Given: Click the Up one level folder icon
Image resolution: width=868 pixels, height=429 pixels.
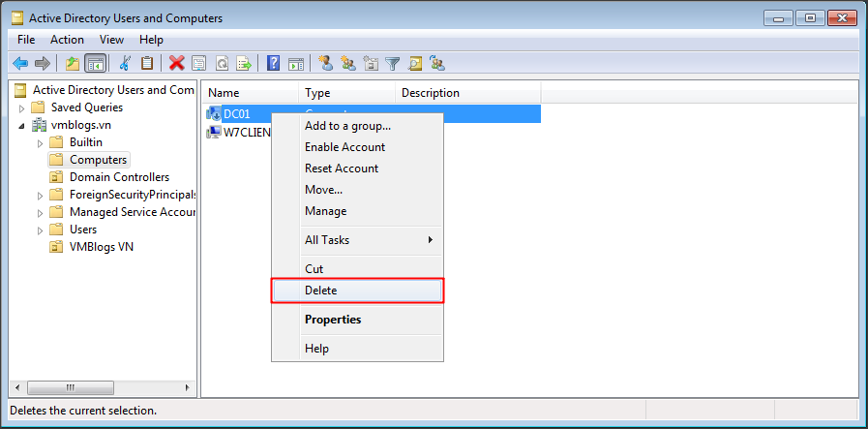Looking at the screenshot, I should 73,64.
